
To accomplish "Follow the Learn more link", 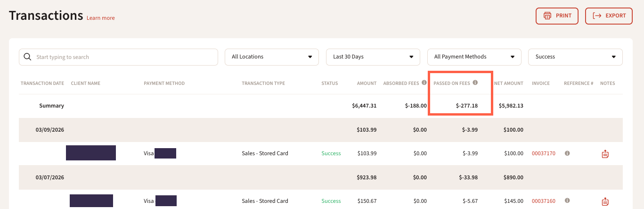I will tap(101, 18).
